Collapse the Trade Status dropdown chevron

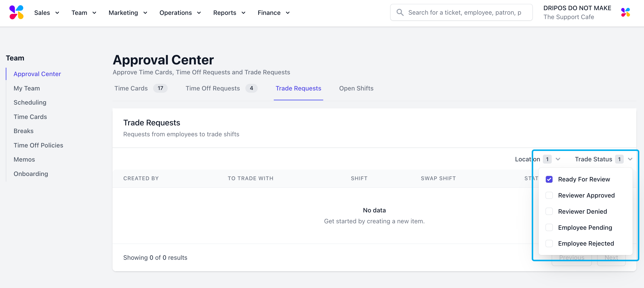pyautogui.click(x=630, y=159)
